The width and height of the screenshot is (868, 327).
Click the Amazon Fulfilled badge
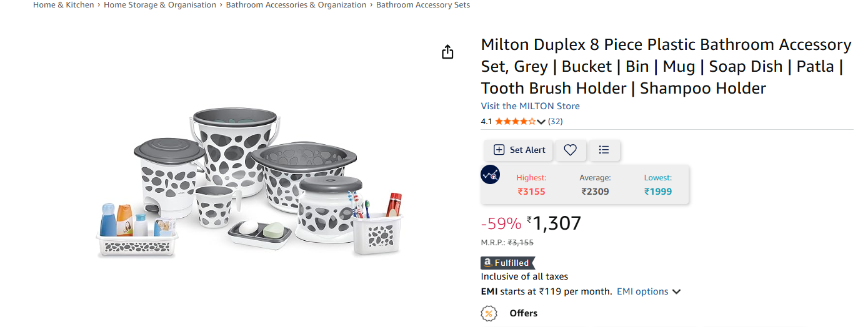[507, 263]
